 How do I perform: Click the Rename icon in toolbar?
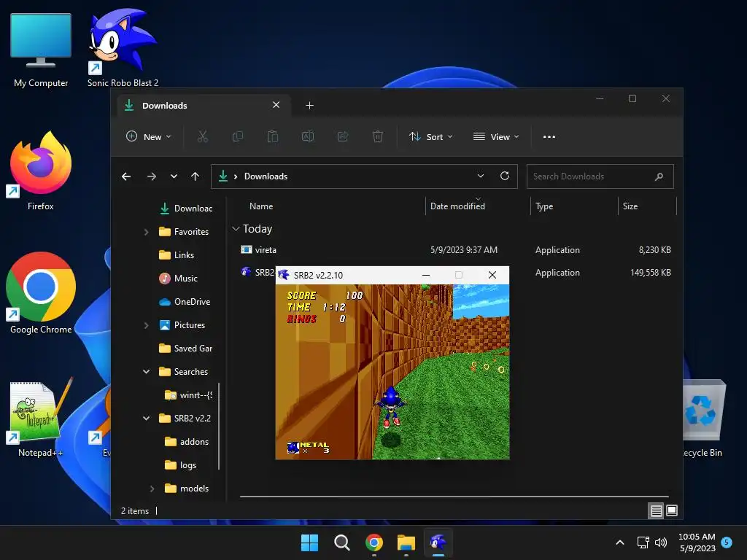point(308,136)
